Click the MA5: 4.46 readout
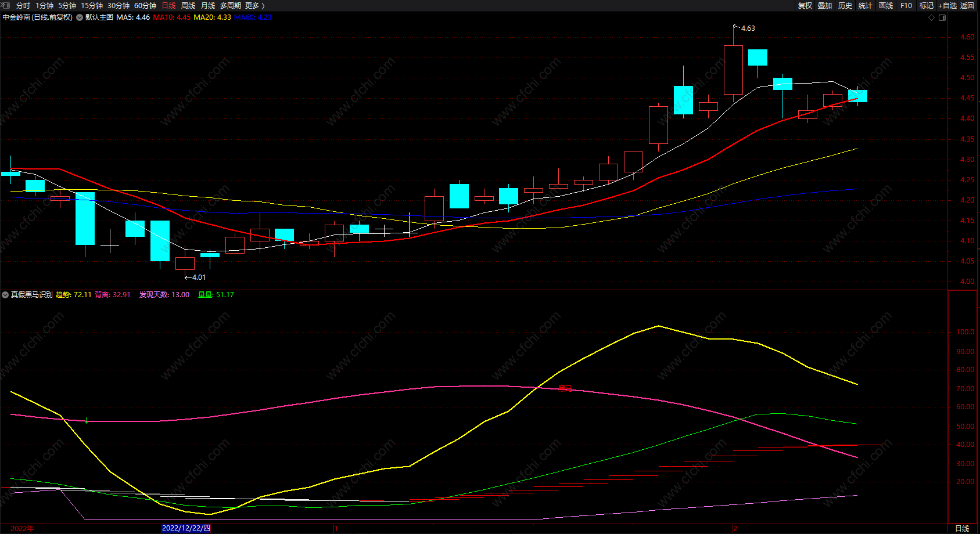 133,17
